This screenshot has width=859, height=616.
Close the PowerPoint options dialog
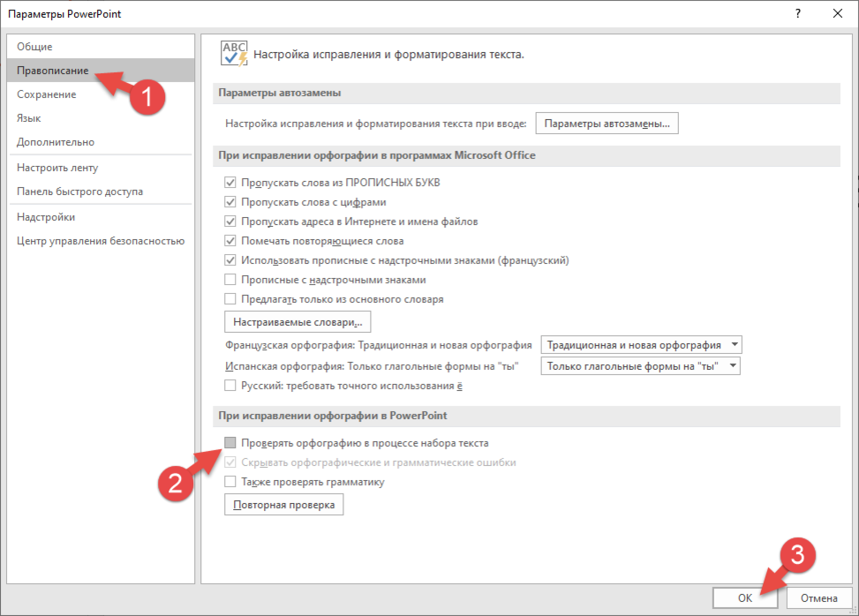tap(838, 14)
